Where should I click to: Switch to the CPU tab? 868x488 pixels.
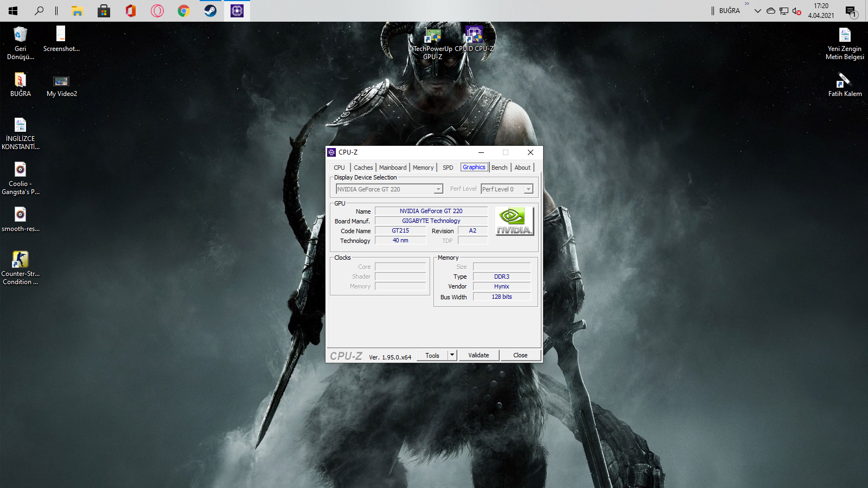339,168
